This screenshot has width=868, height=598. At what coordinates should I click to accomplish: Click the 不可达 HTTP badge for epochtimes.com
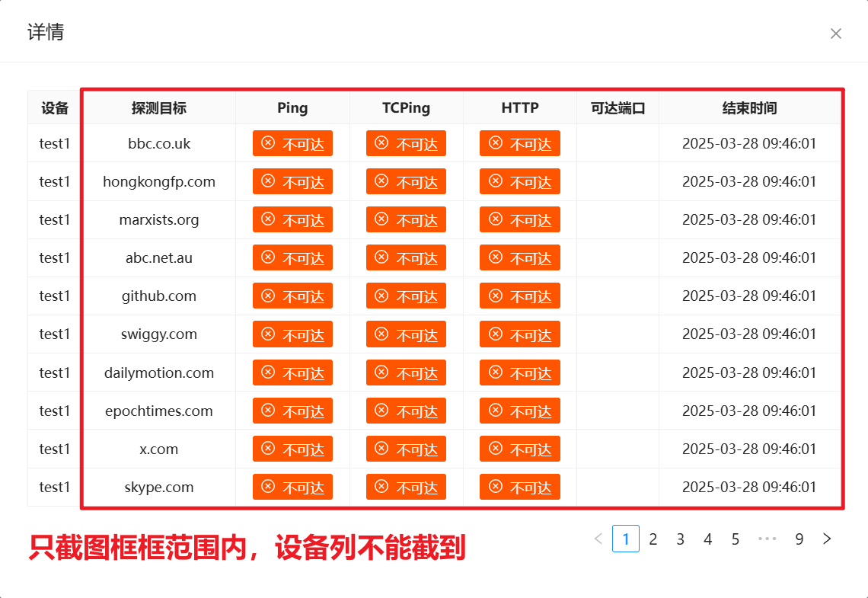(x=519, y=411)
